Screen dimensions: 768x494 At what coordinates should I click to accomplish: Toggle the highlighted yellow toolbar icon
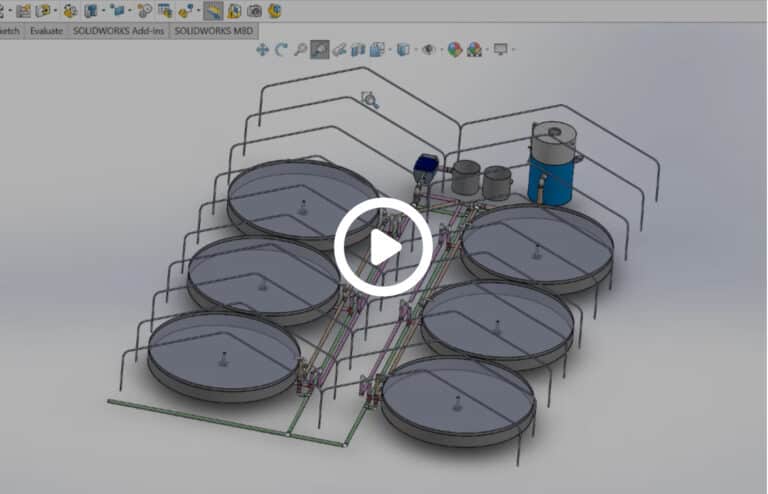[x=213, y=11]
